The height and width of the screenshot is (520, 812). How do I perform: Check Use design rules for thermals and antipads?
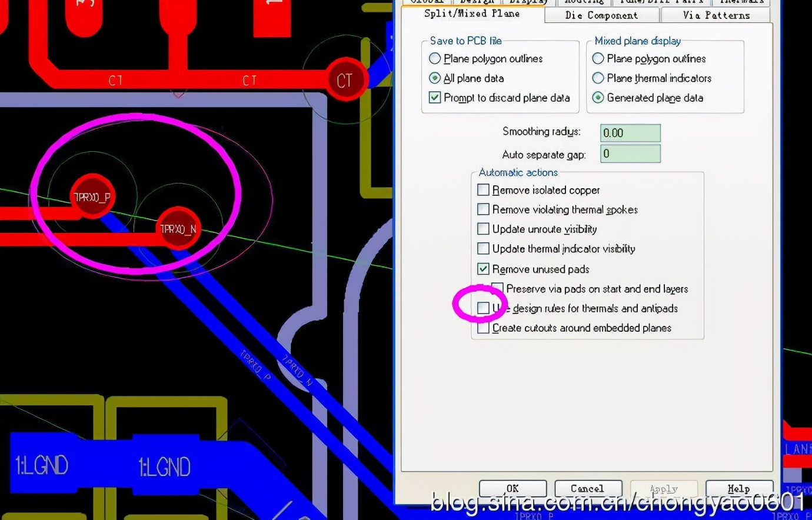(x=483, y=308)
